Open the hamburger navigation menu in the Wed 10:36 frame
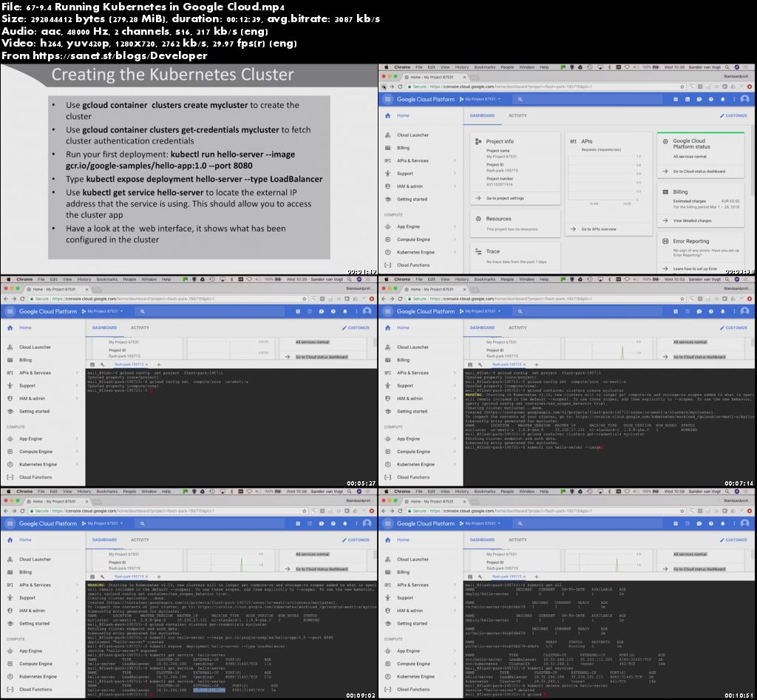The image size is (757, 700). (x=387, y=99)
